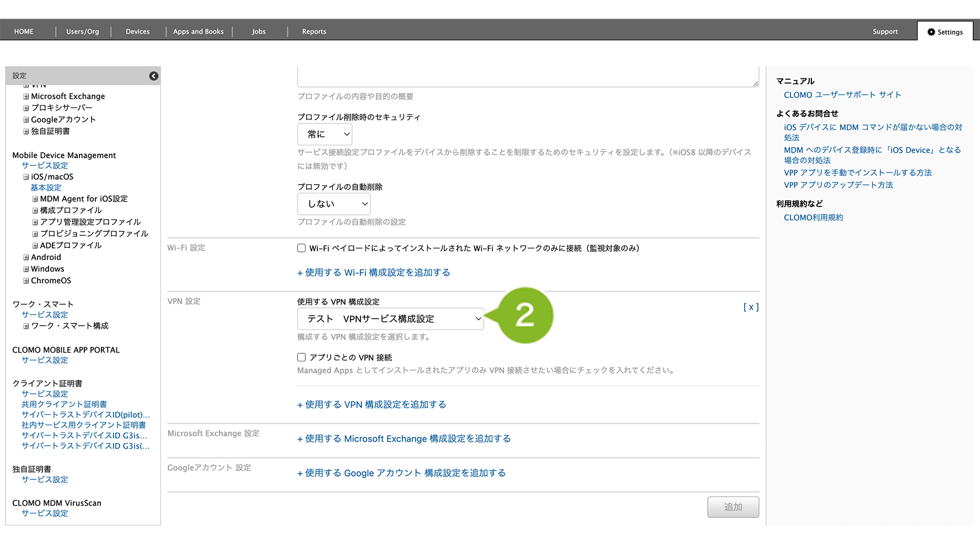The width and height of the screenshot is (980, 551).
Task: Expand ADEプロファイル tree node
Action: coord(35,246)
